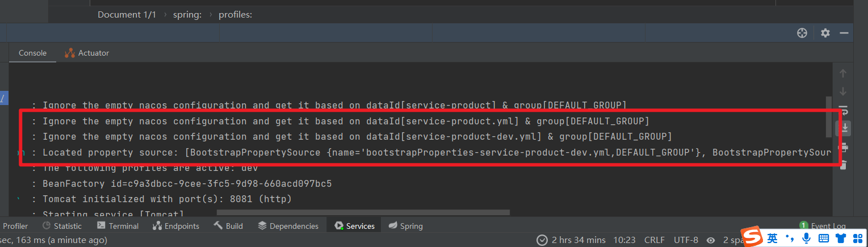
Task: Open the Endpoints tool window
Action: click(x=176, y=226)
